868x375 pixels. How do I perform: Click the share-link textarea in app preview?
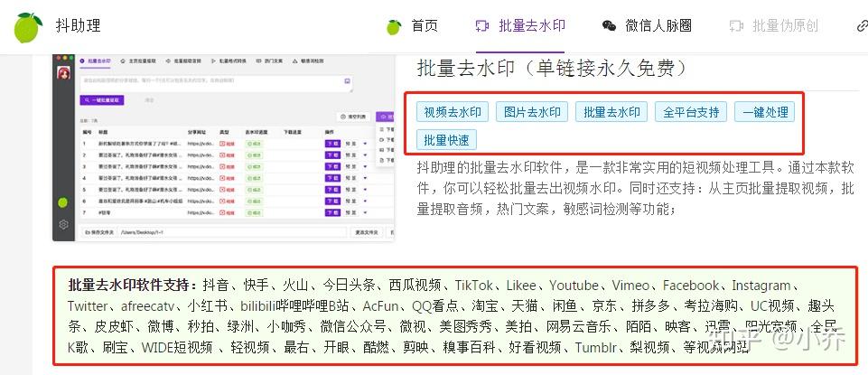[217, 84]
